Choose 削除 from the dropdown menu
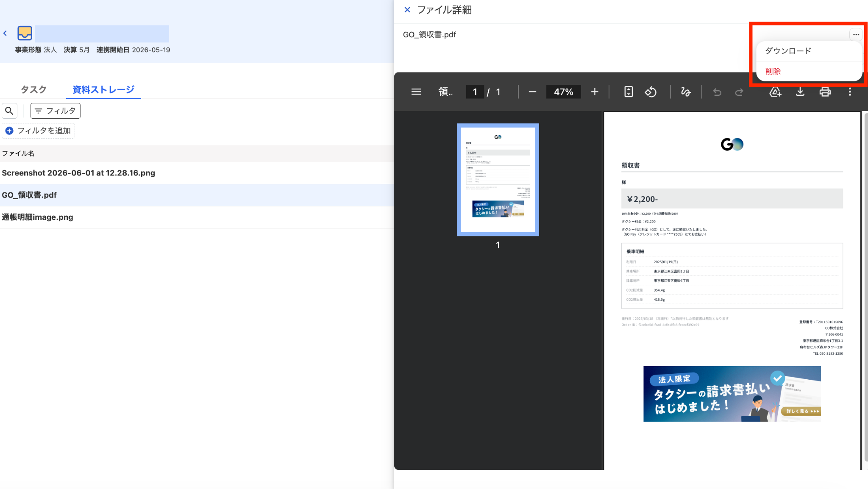The height and width of the screenshot is (489, 868). point(809,71)
